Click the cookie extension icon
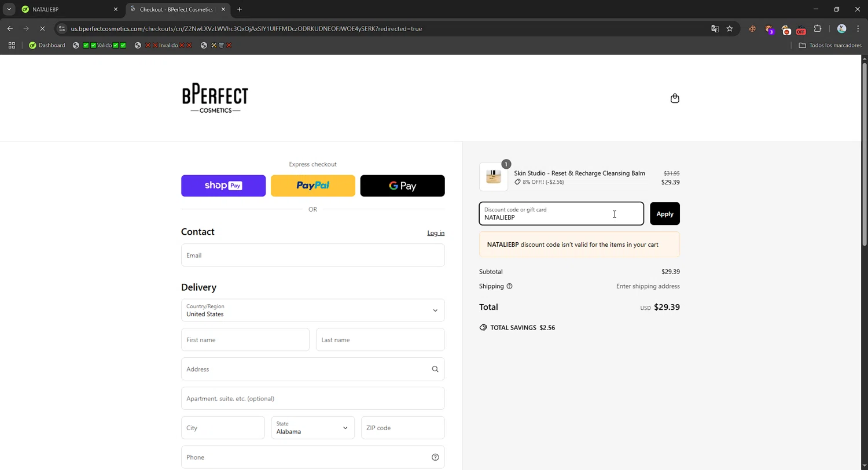 coord(752,28)
